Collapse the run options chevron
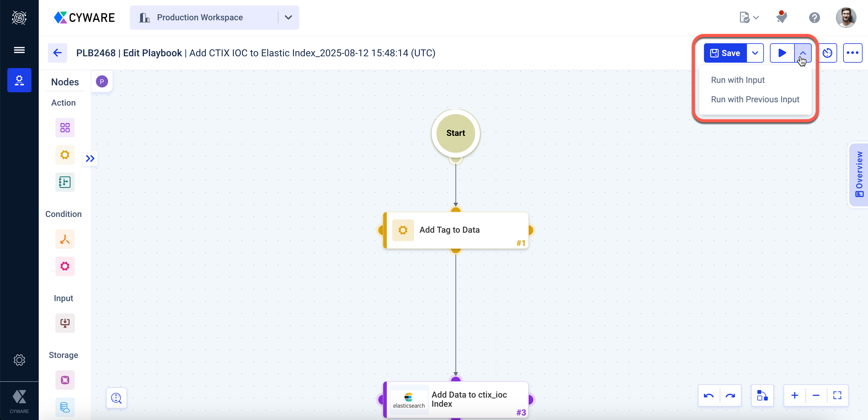Viewport: 868px width, 420px height. pyautogui.click(x=803, y=53)
